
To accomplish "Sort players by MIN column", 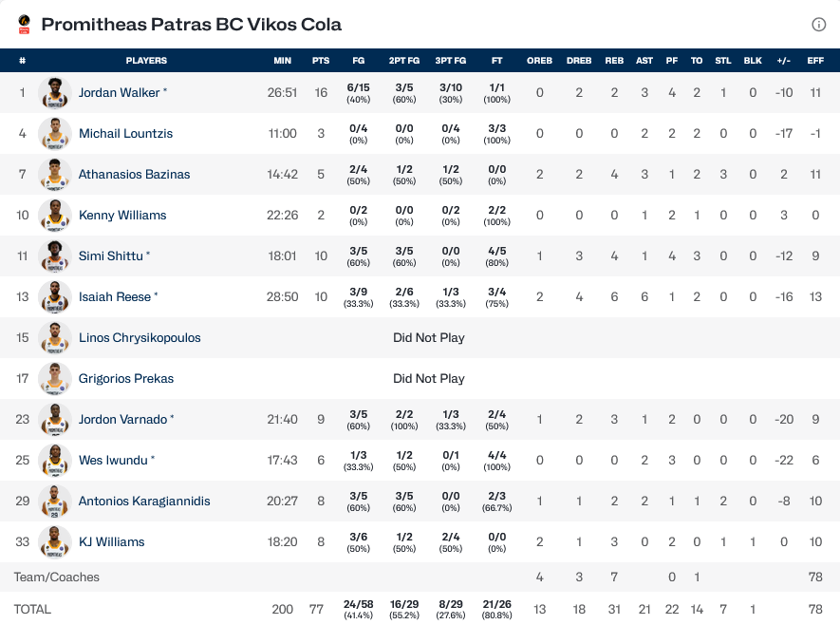I will tap(283, 61).
